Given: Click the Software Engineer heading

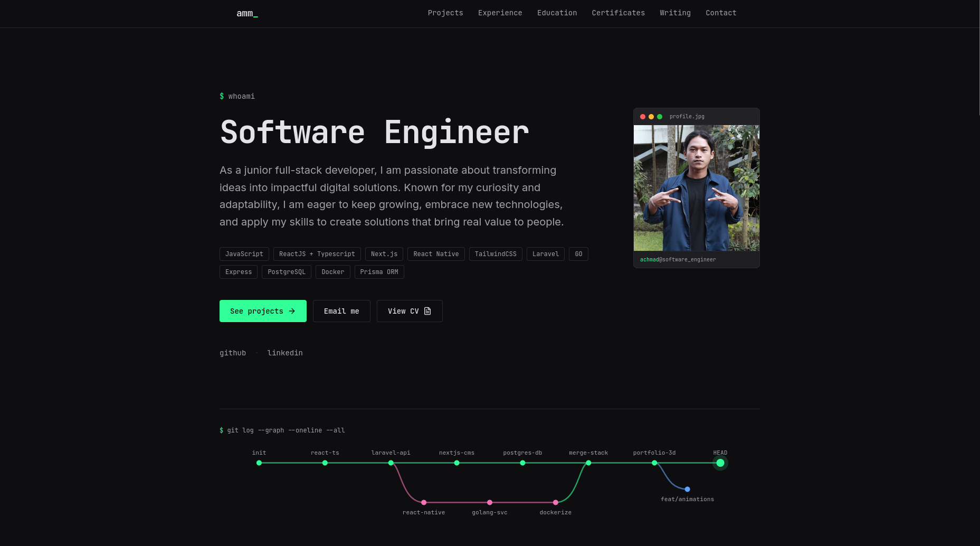Looking at the screenshot, I should tap(375, 132).
